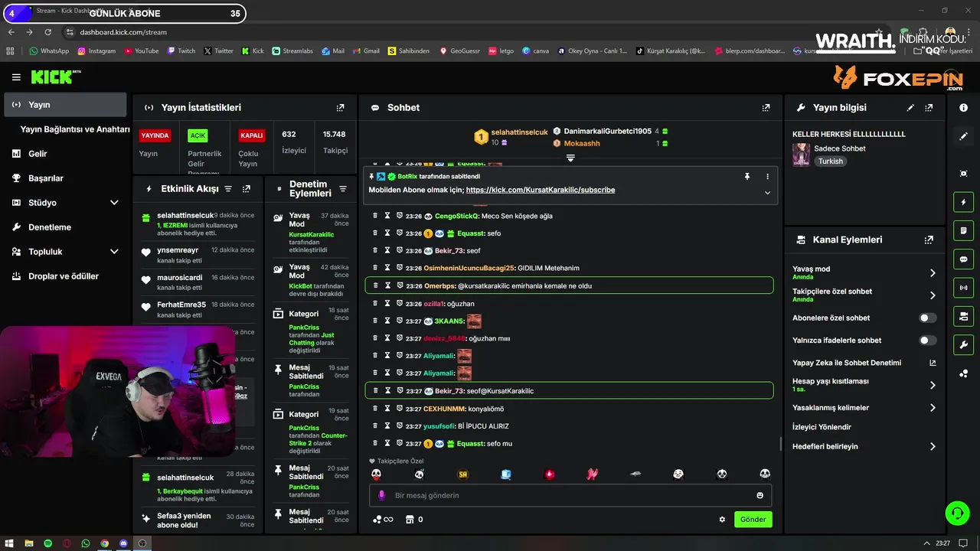Delete CengoStickQ's chat message with trash icon
The width and height of the screenshot is (980, 551).
click(375, 216)
